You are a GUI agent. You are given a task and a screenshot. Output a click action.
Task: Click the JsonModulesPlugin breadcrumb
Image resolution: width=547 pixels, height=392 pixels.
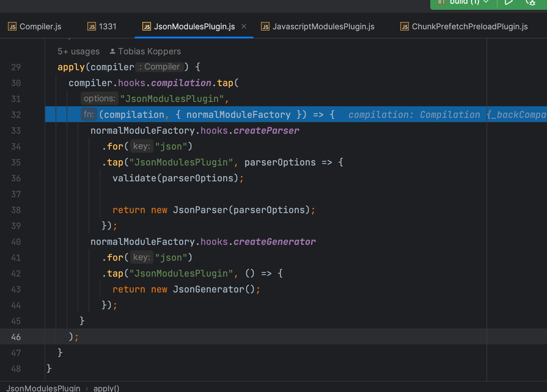coord(43,388)
